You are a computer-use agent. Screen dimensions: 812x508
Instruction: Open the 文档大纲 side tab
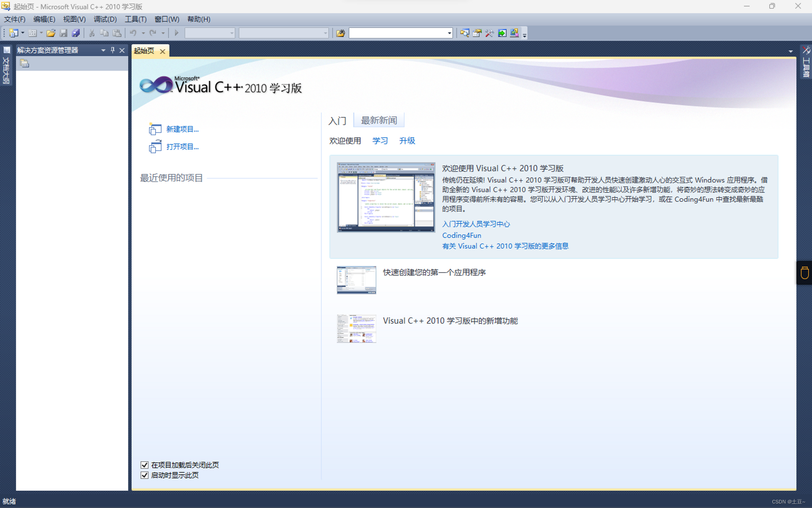[6, 65]
